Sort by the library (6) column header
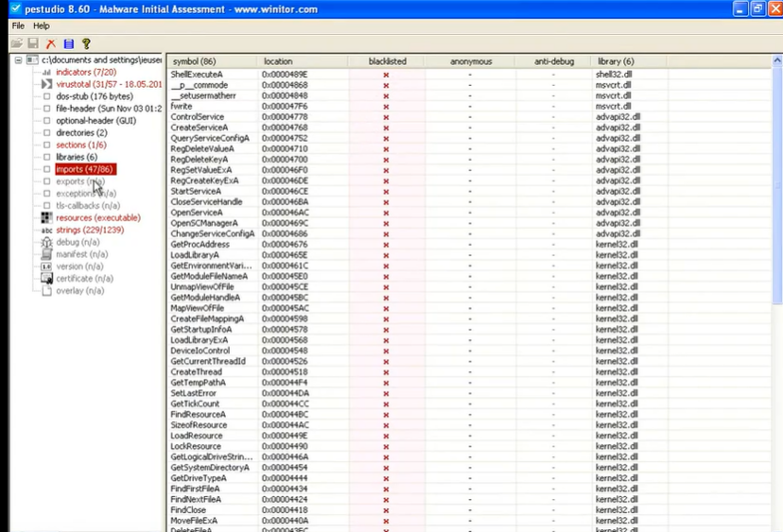 (629, 61)
